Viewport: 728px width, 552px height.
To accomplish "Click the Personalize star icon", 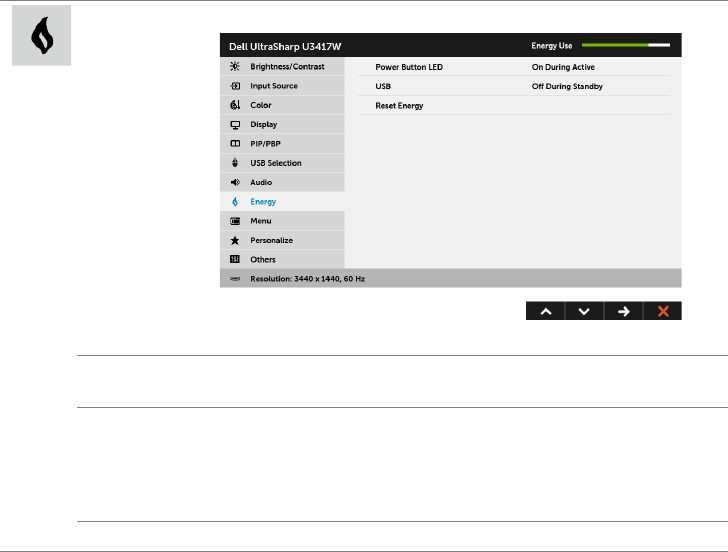I will (235, 240).
